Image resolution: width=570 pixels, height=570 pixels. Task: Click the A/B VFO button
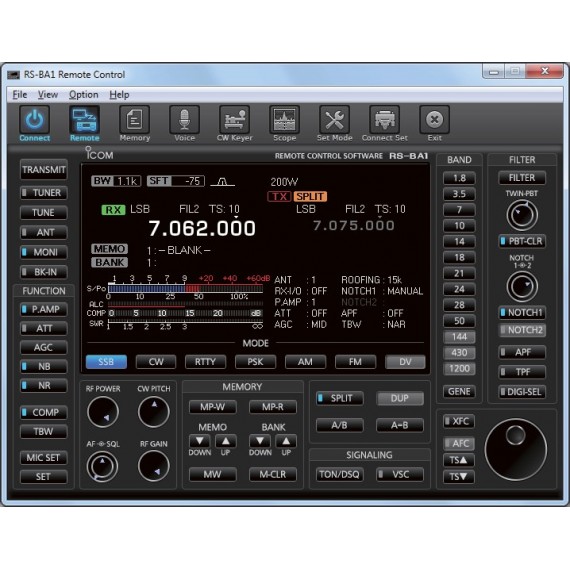point(340,425)
